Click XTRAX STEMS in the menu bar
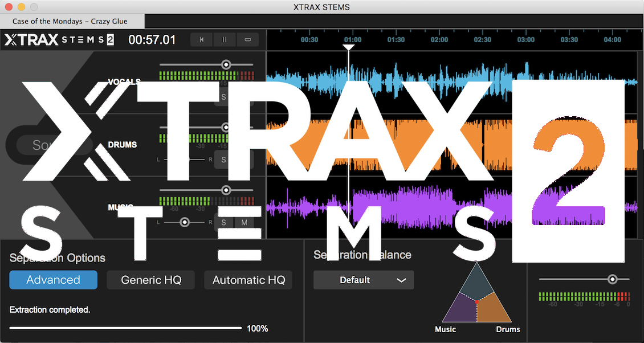Screen dimensions: 644x343 pos(322,7)
